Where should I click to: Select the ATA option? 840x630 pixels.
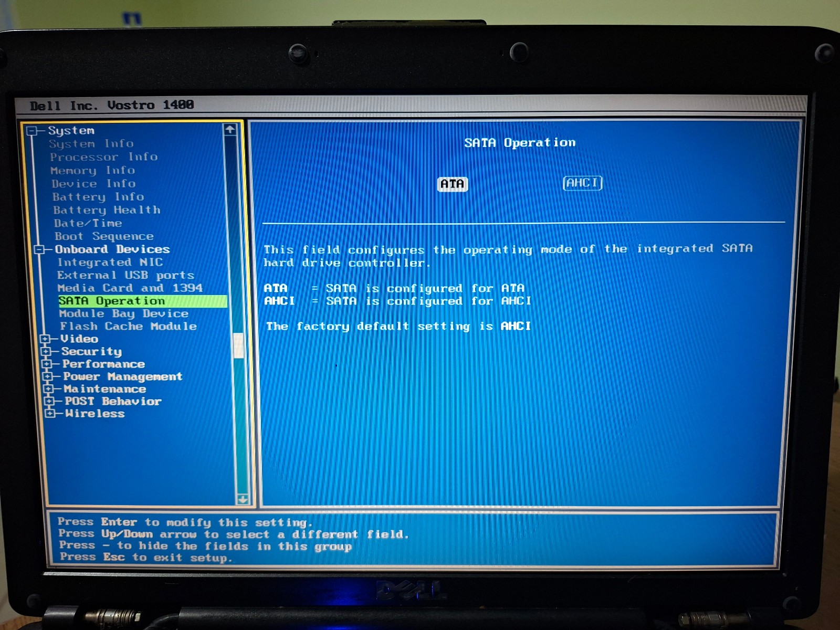tap(452, 184)
